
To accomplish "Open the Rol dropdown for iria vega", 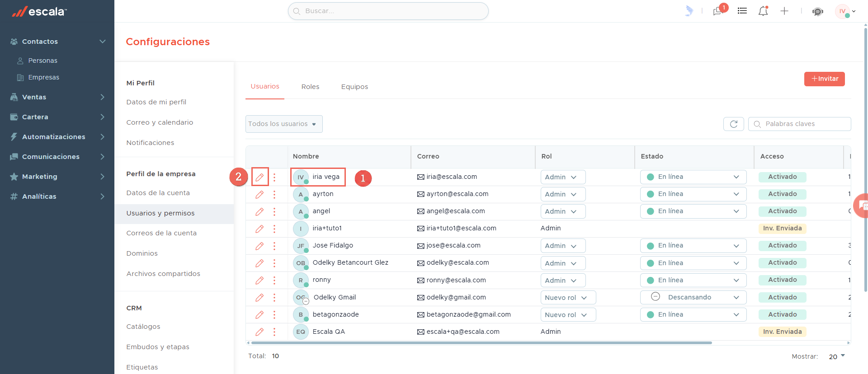I will (x=563, y=177).
